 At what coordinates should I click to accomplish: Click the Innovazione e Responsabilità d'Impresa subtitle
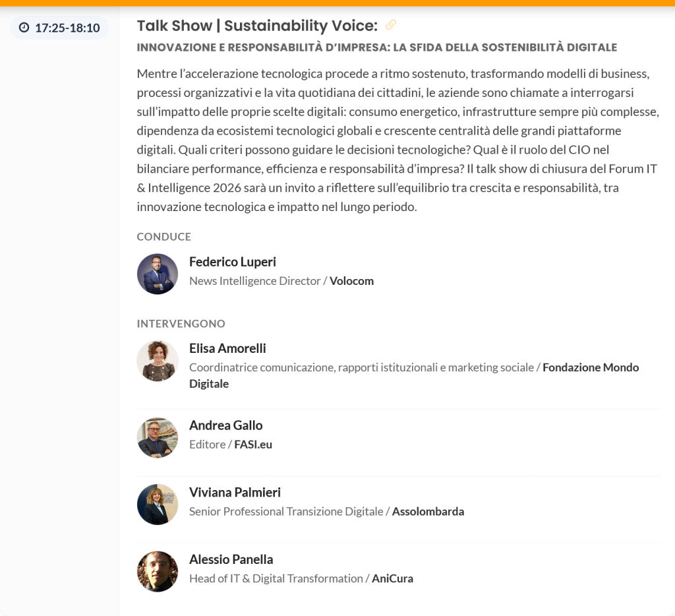pyautogui.click(x=376, y=47)
